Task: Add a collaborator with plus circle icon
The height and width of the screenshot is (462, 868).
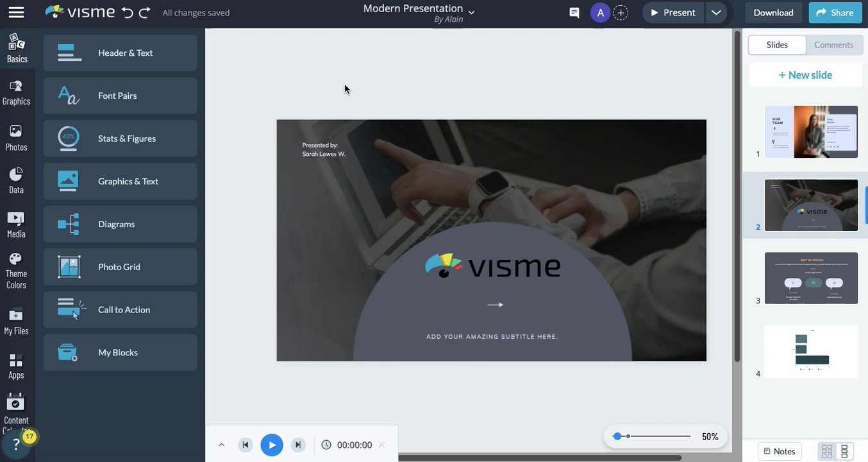Action: click(621, 13)
